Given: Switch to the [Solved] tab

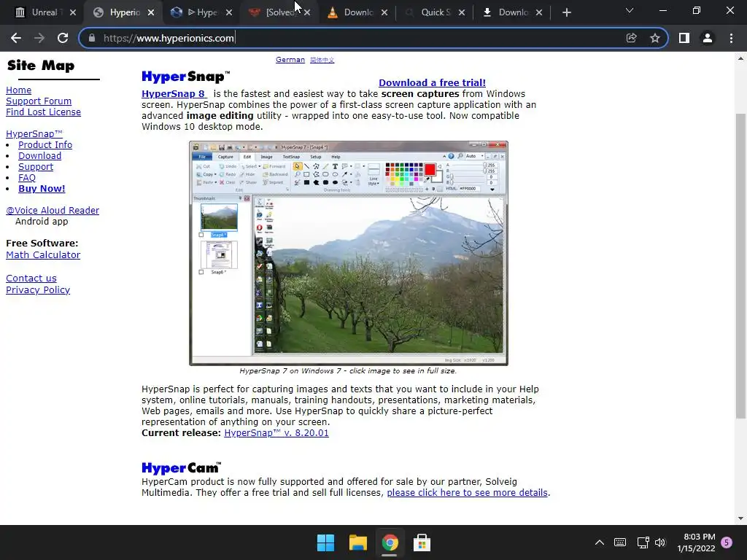Looking at the screenshot, I should point(274,12).
